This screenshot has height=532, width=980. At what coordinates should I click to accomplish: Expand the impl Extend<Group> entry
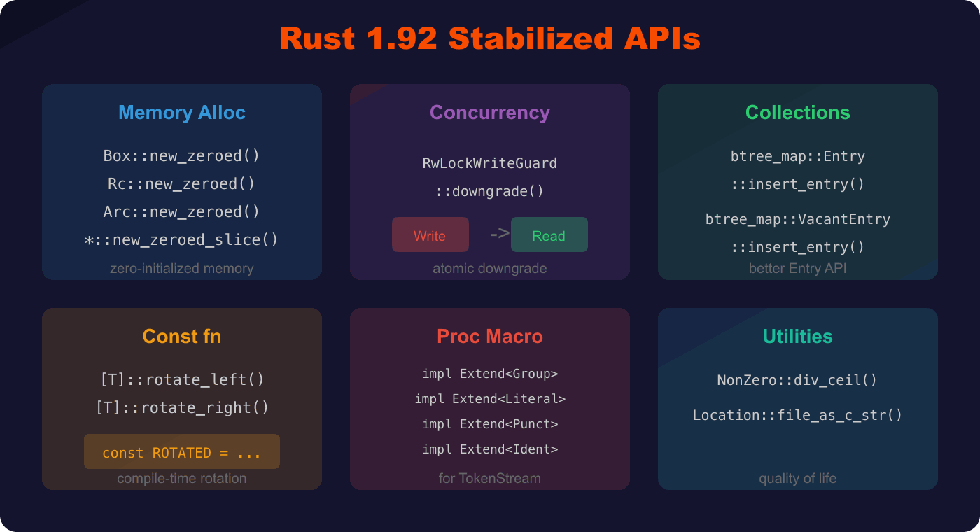[x=490, y=374]
